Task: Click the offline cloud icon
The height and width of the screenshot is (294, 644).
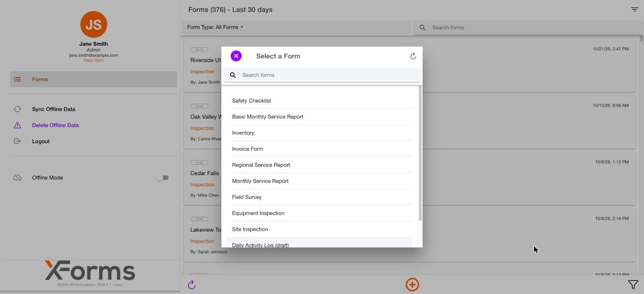Action: [x=17, y=178]
